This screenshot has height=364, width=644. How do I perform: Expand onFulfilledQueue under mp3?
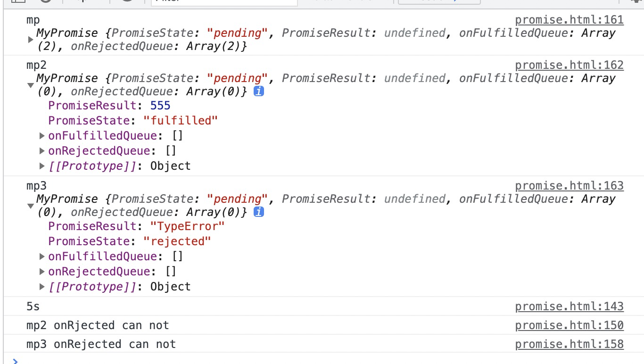(x=42, y=256)
